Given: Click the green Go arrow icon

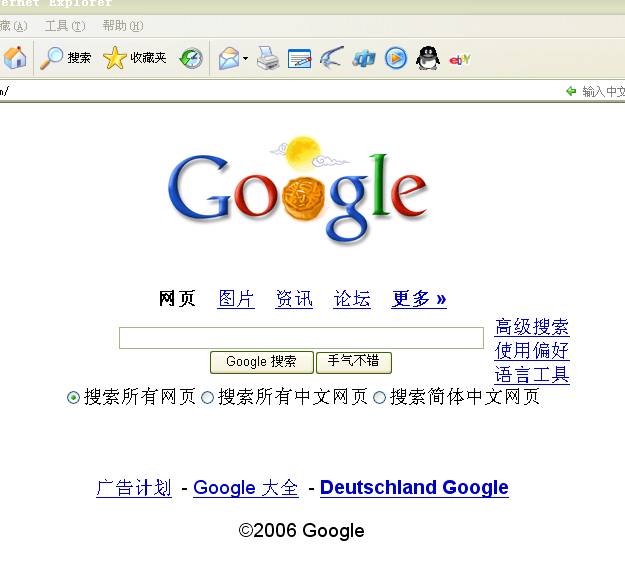Looking at the screenshot, I should [x=571, y=91].
